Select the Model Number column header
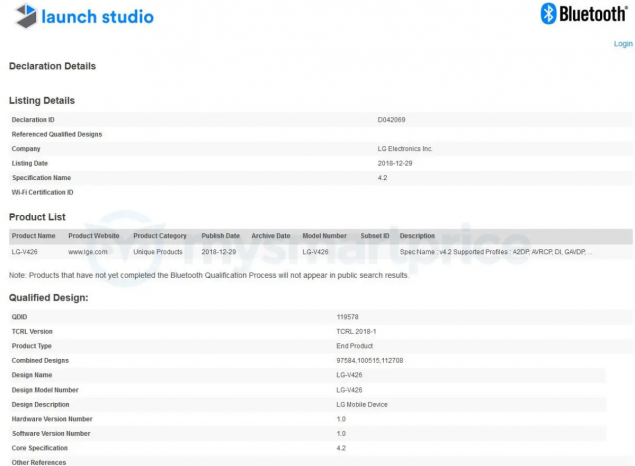Viewport: 635px width, 466px height. click(324, 236)
